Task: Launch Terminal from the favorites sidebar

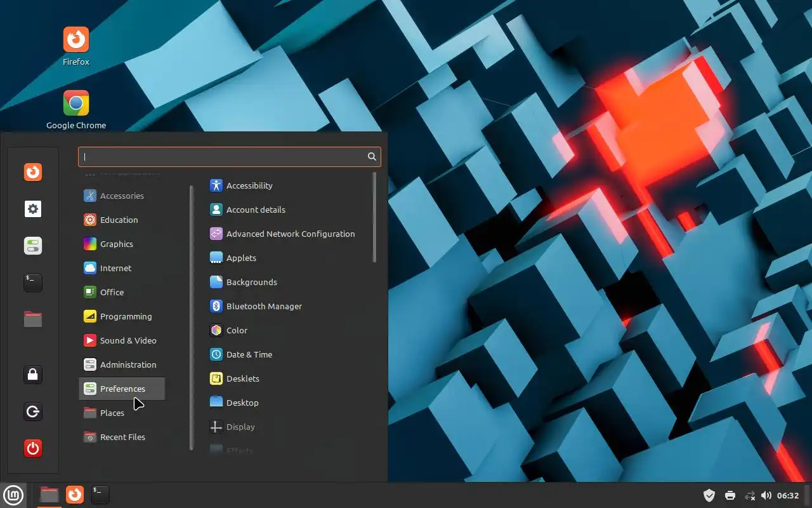Action: (x=33, y=283)
